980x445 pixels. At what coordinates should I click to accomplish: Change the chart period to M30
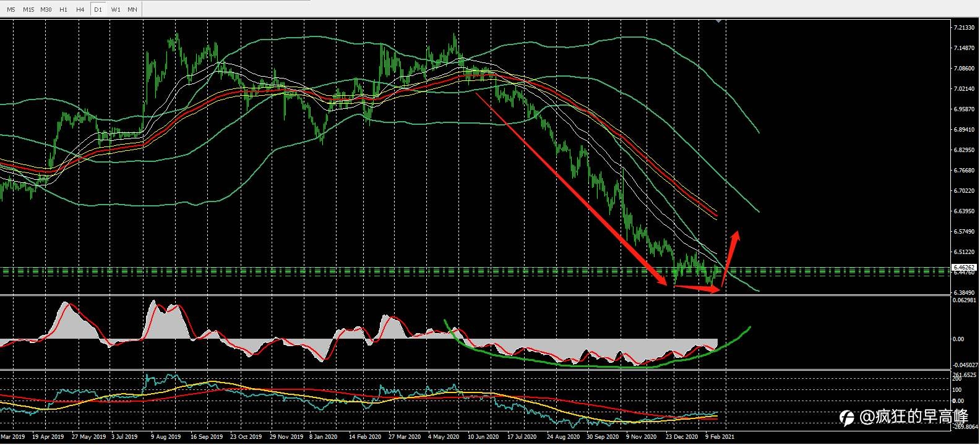(x=46, y=9)
